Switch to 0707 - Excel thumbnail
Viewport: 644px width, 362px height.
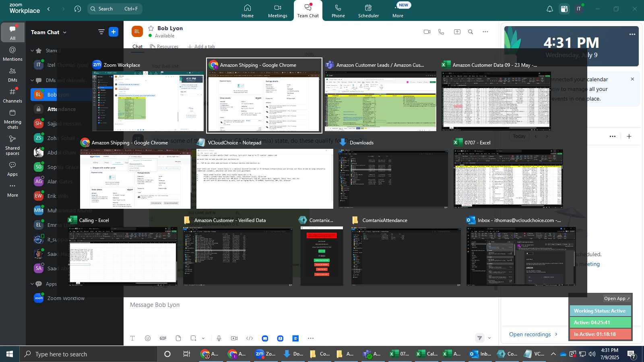click(x=508, y=174)
